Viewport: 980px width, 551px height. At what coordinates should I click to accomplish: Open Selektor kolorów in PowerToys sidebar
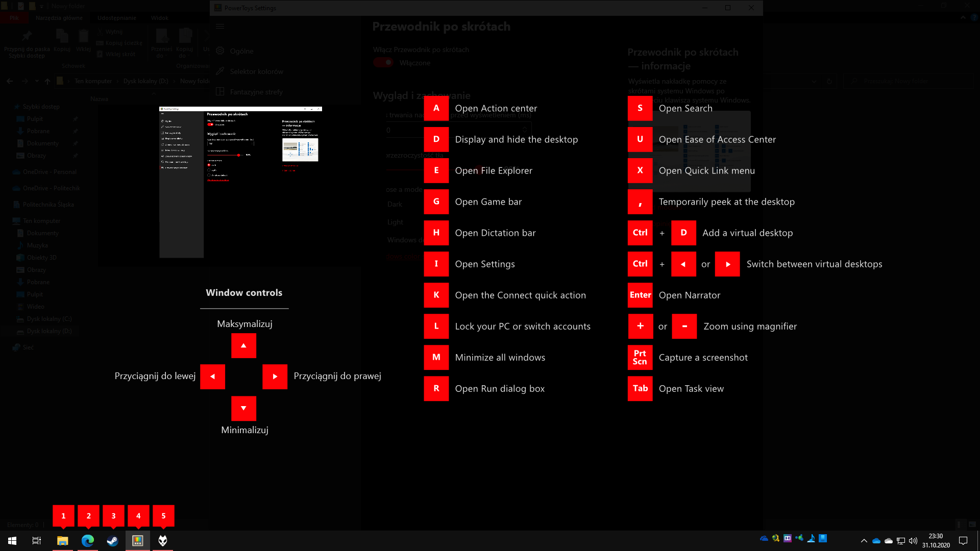[x=257, y=71]
